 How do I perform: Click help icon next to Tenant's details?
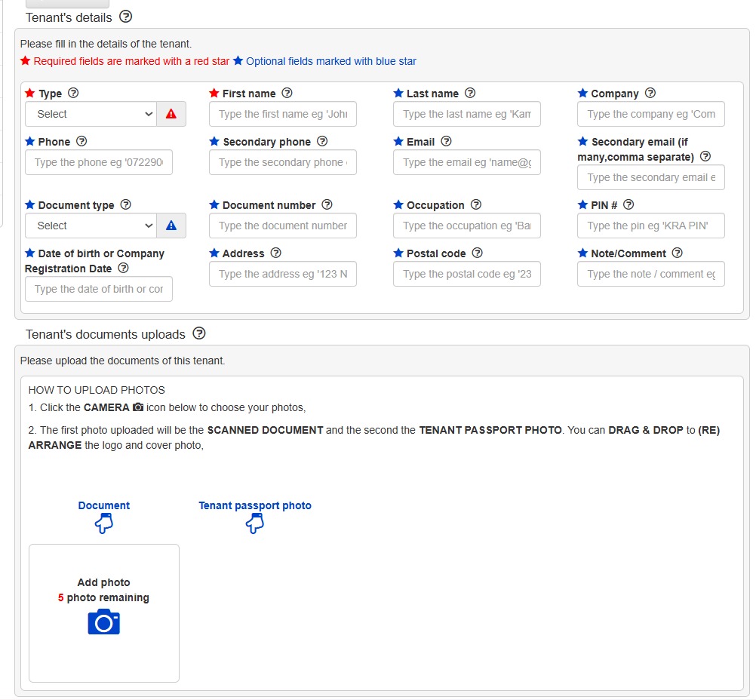(126, 17)
